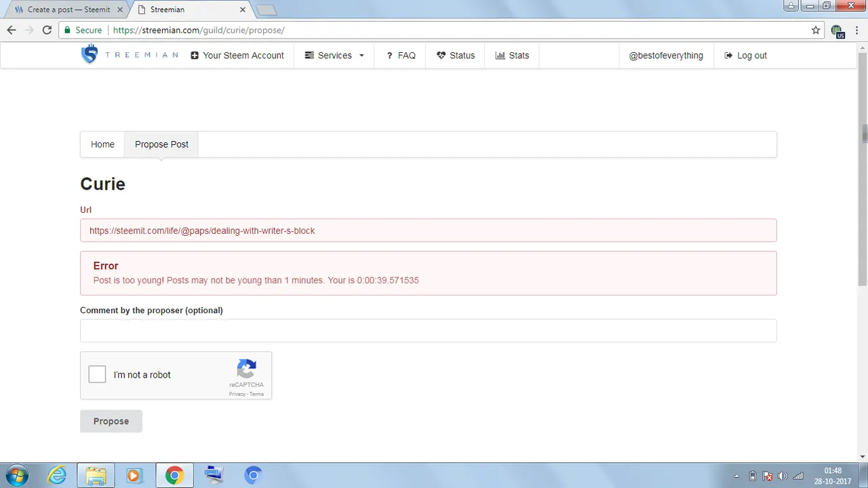Close the Streemian tab
The image size is (868, 488).
pyautogui.click(x=243, y=9)
